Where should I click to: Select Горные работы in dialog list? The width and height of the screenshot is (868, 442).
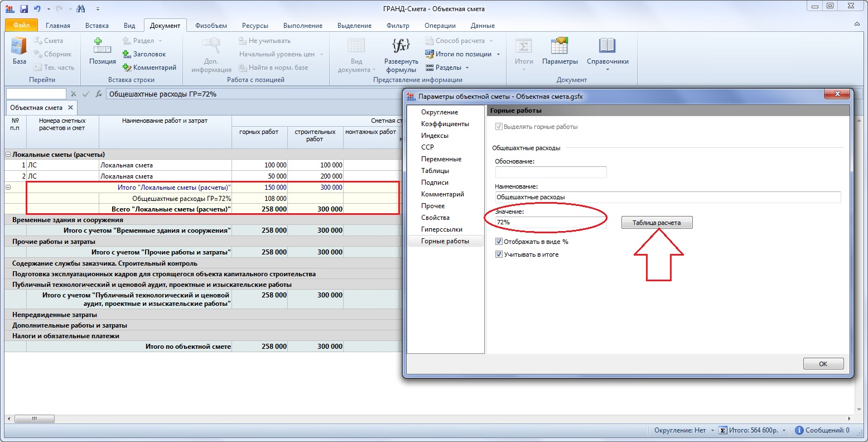click(445, 241)
